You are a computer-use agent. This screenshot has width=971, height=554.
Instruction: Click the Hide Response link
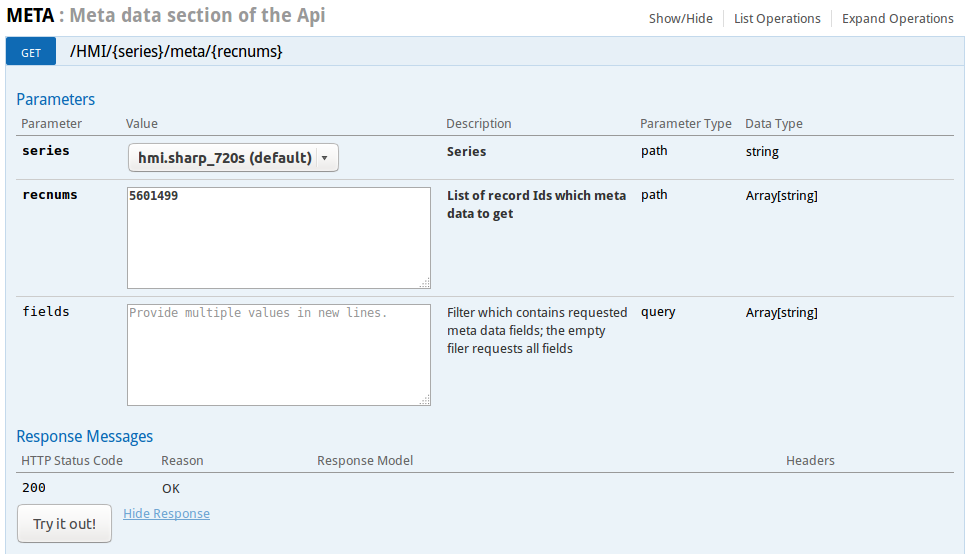tap(166, 514)
